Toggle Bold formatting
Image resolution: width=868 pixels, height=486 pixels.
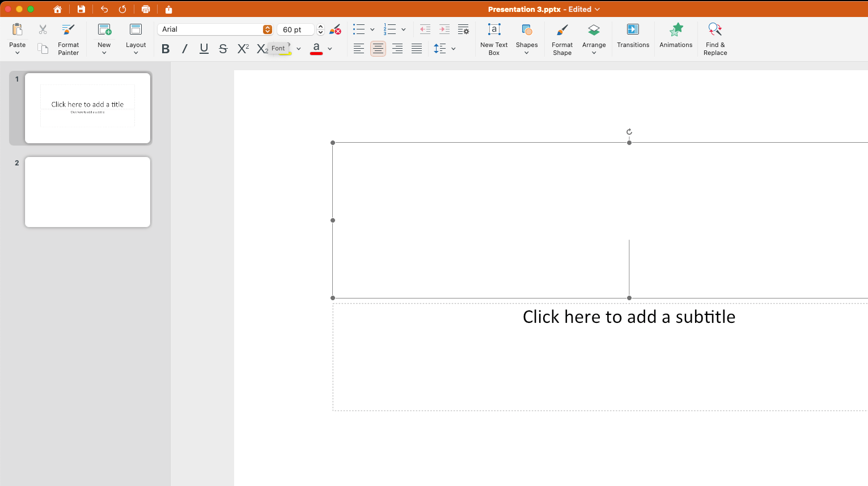tap(166, 49)
